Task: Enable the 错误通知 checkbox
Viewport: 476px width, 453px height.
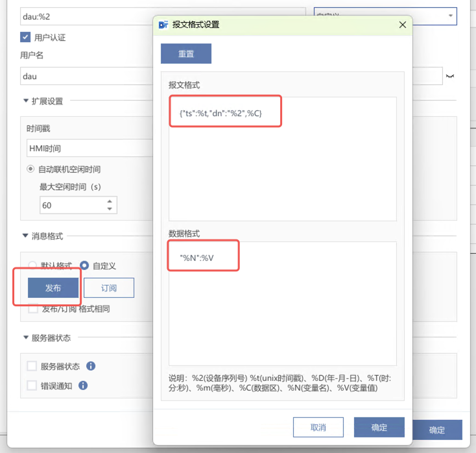Action: [x=32, y=386]
